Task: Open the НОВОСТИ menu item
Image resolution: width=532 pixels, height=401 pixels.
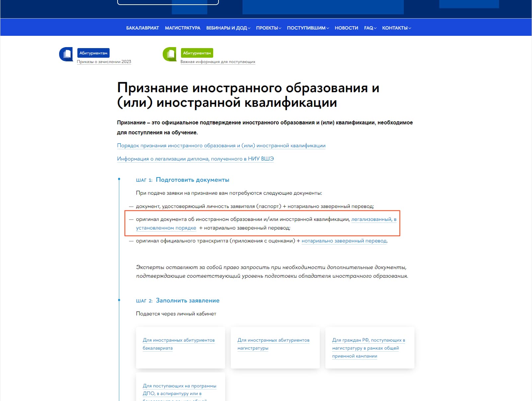Action: pyautogui.click(x=346, y=28)
